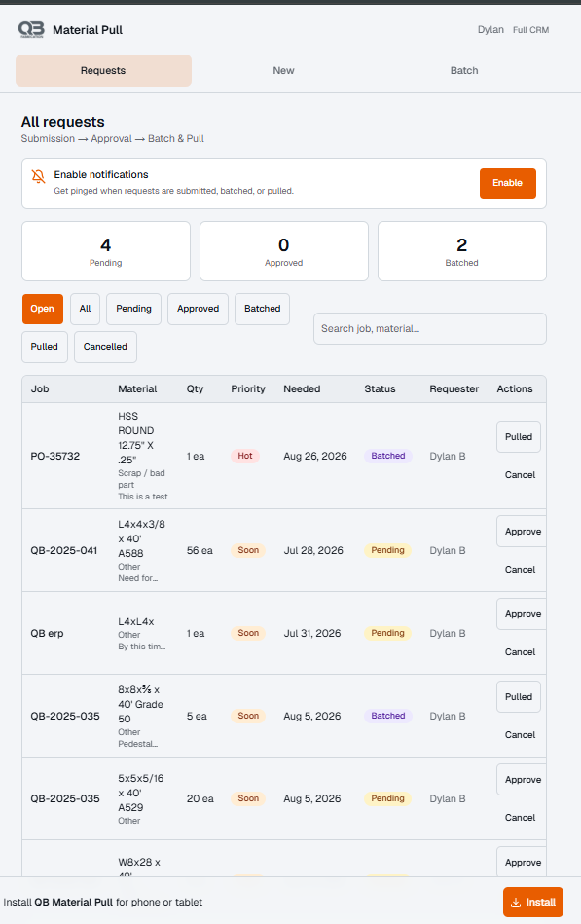The width and height of the screenshot is (581, 924).
Task: Click the Batched status badge for PO-35732
Action: pyautogui.click(x=387, y=456)
